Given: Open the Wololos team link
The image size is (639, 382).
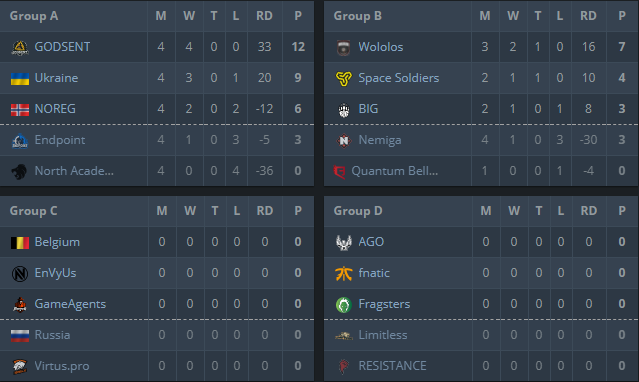Looking at the screenshot, I should pyautogui.click(x=381, y=47).
